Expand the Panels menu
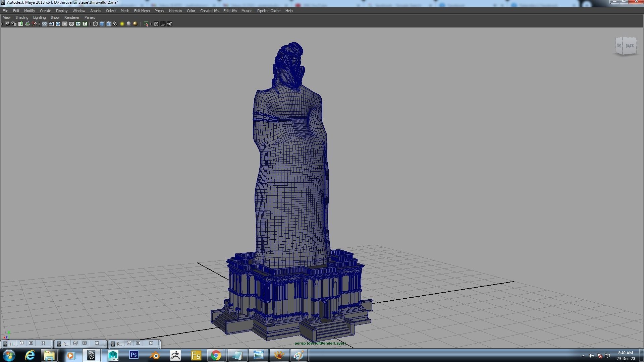644x362 pixels. [90, 17]
